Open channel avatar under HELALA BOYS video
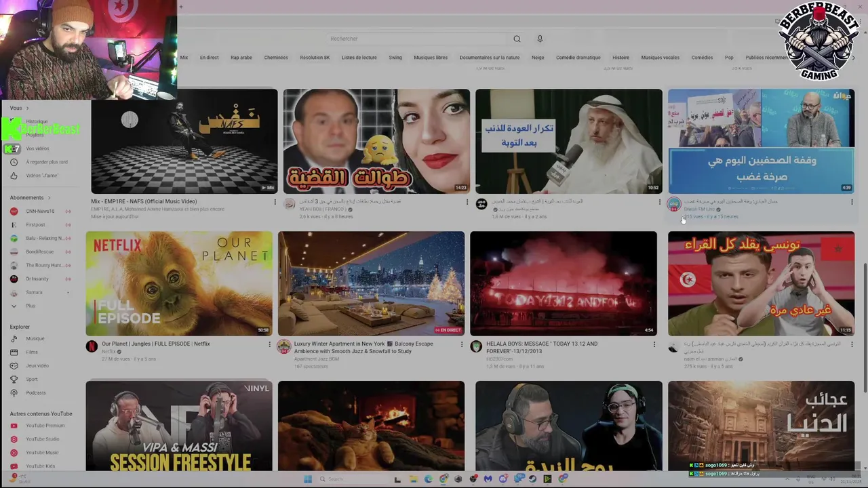Viewport: 868px width, 488px height. pyautogui.click(x=476, y=346)
